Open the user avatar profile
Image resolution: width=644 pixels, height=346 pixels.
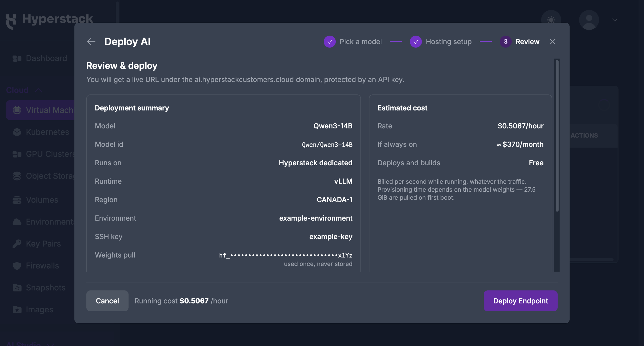pyautogui.click(x=589, y=20)
